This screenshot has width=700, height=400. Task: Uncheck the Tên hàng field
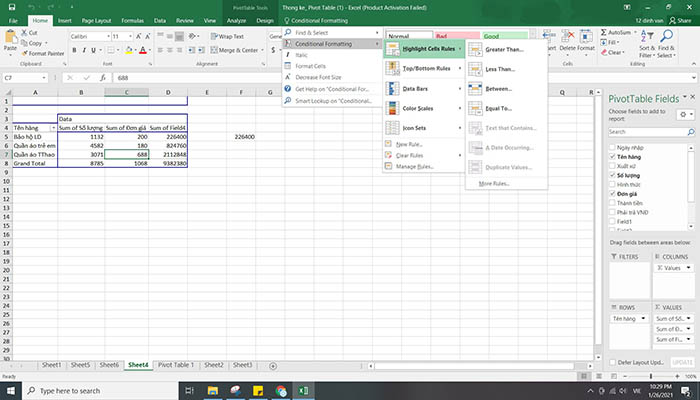coord(612,157)
